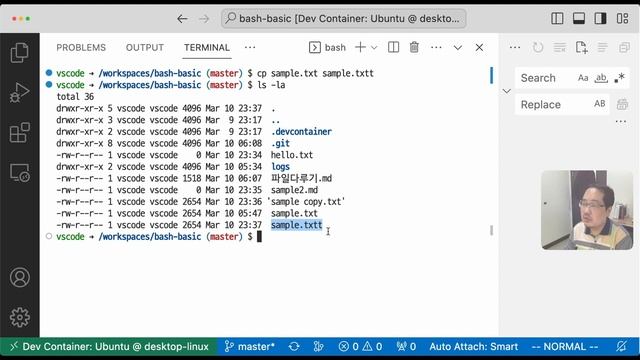Toggle the replace section chevron

click(507, 91)
